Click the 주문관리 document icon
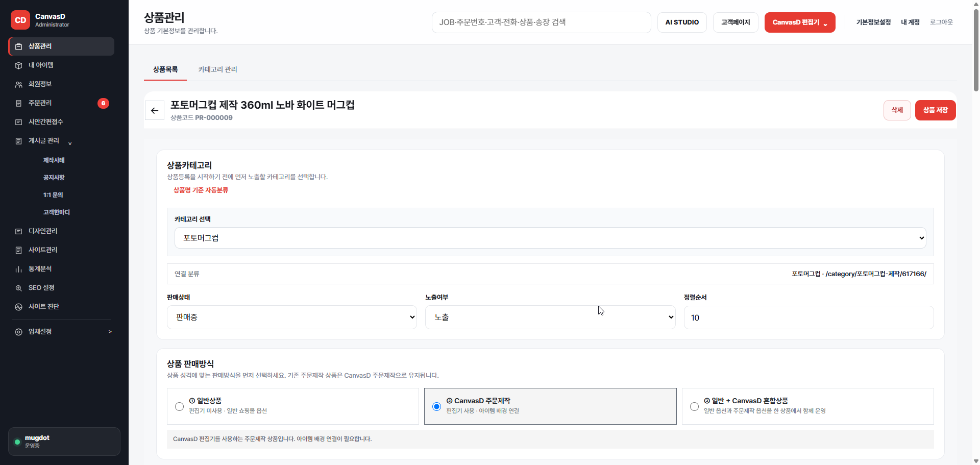This screenshot has height=465, width=980. click(x=19, y=103)
